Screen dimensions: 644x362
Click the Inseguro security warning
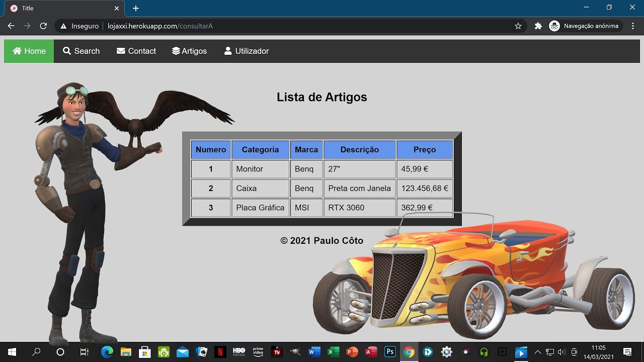point(79,26)
